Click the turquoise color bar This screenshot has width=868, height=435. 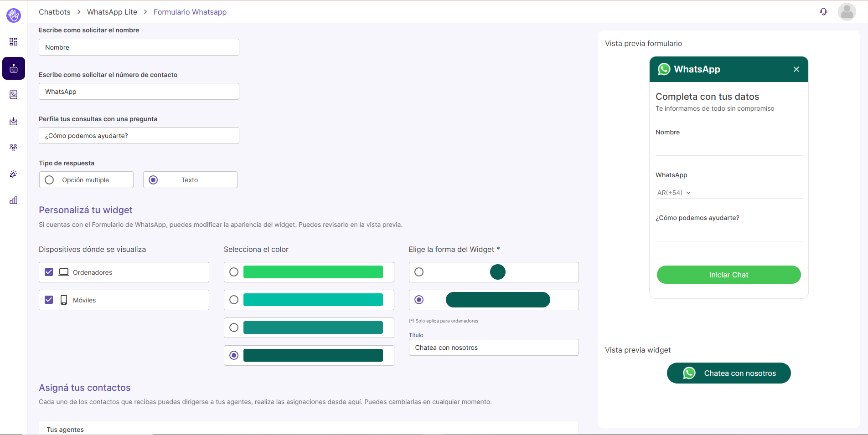pyautogui.click(x=313, y=300)
